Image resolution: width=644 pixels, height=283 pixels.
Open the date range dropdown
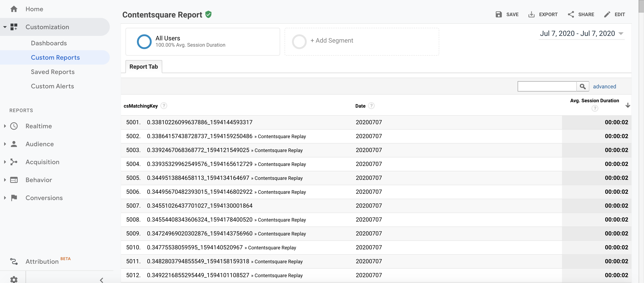click(581, 34)
